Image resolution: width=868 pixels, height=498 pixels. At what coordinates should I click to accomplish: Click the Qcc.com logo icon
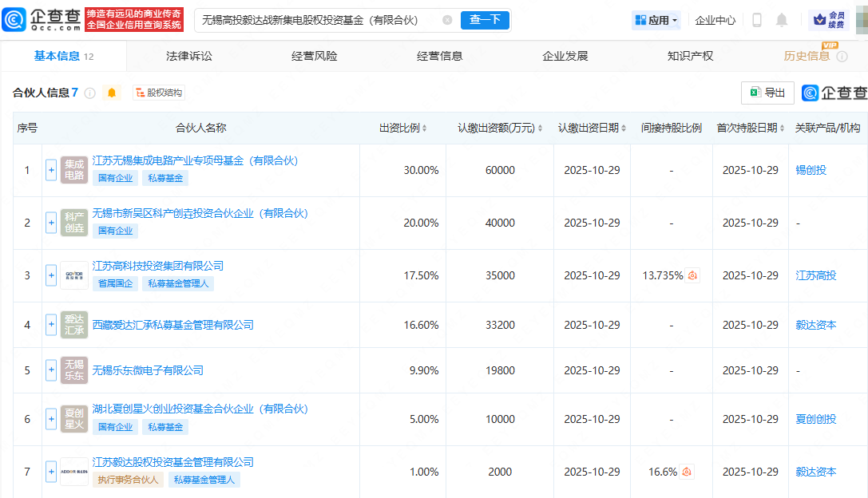point(14,20)
